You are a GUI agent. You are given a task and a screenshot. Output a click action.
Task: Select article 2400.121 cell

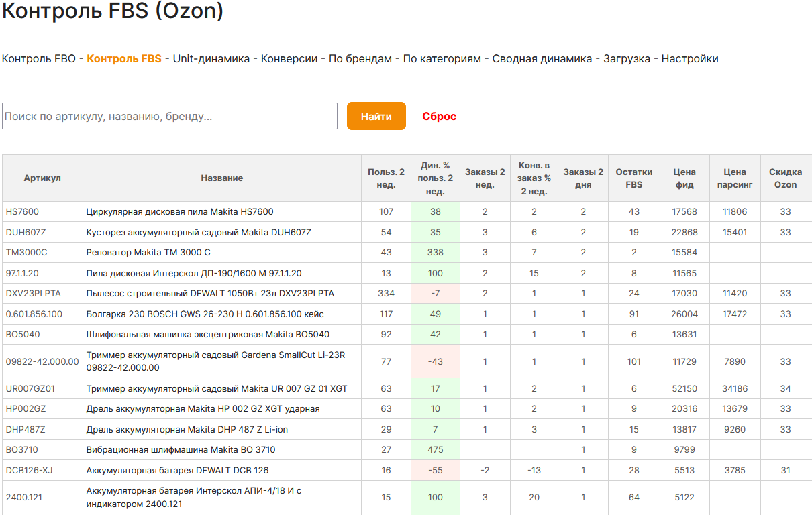42,498
